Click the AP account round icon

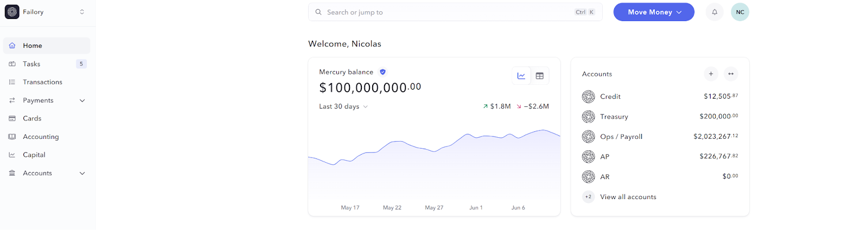(x=588, y=157)
